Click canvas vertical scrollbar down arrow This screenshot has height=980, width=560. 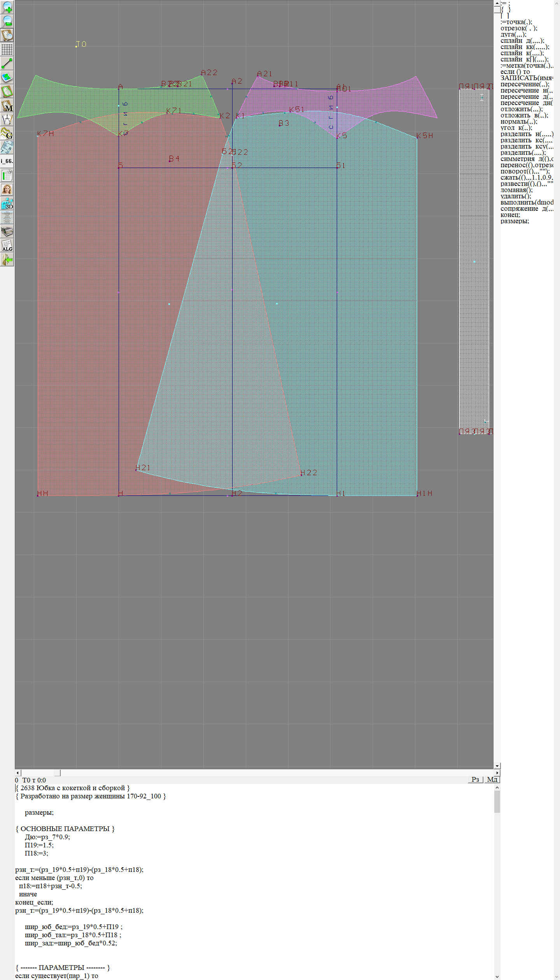497,766
